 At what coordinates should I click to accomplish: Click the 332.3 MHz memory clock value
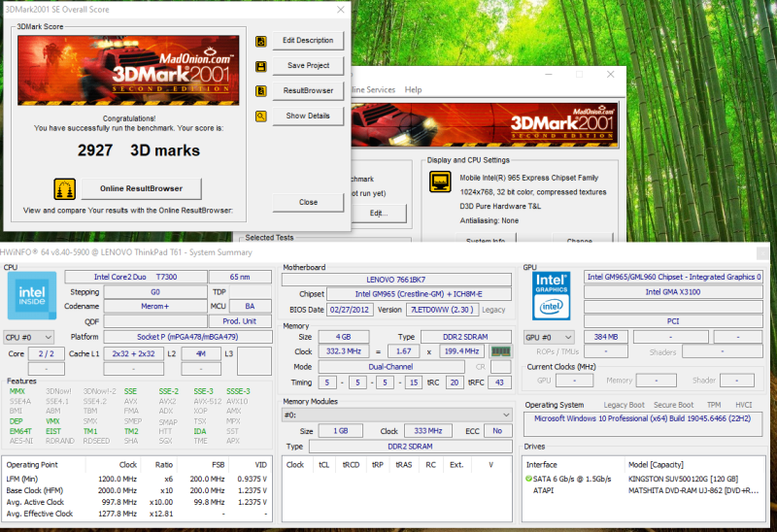(344, 351)
